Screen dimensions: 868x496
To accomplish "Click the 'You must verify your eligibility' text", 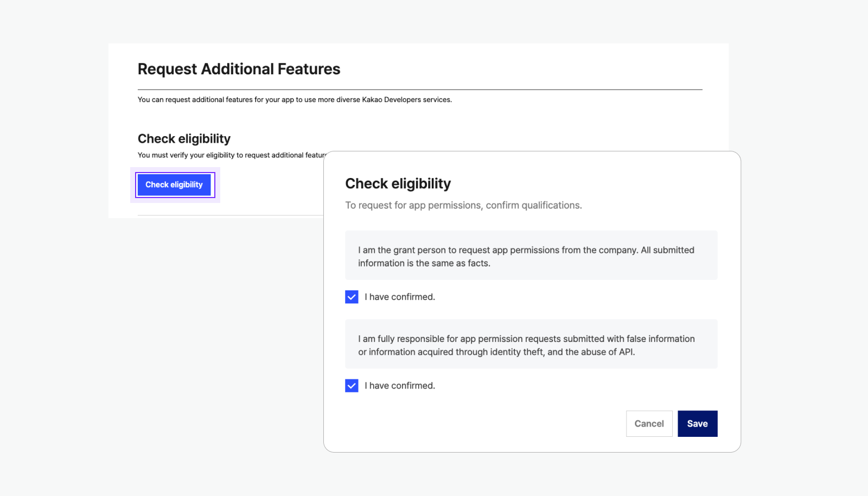I will [231, 155].
